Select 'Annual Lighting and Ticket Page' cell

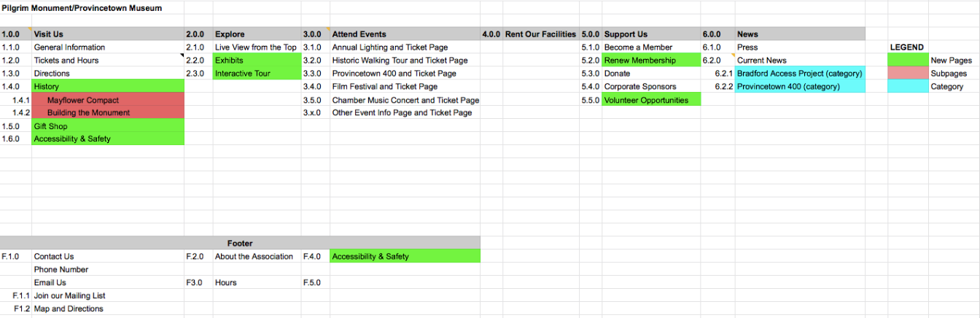pyautogui.click(x=405, y=47)
